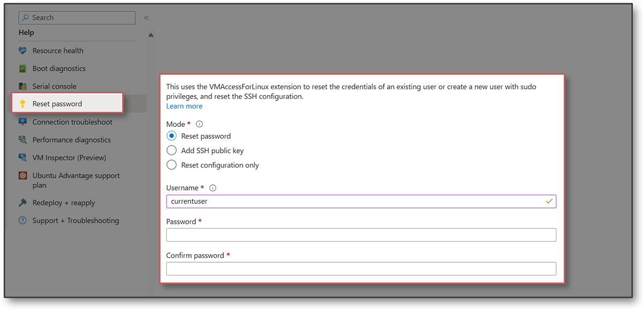This screenshot has height=310, width=644.
Task: Click the sidebar Search box
Action: click(77, 18)
